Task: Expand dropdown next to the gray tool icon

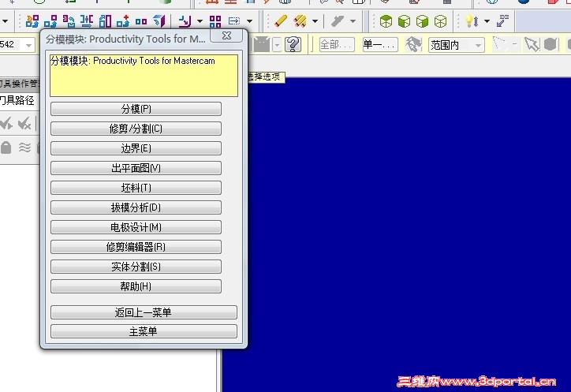Action: tap(353, 21)
